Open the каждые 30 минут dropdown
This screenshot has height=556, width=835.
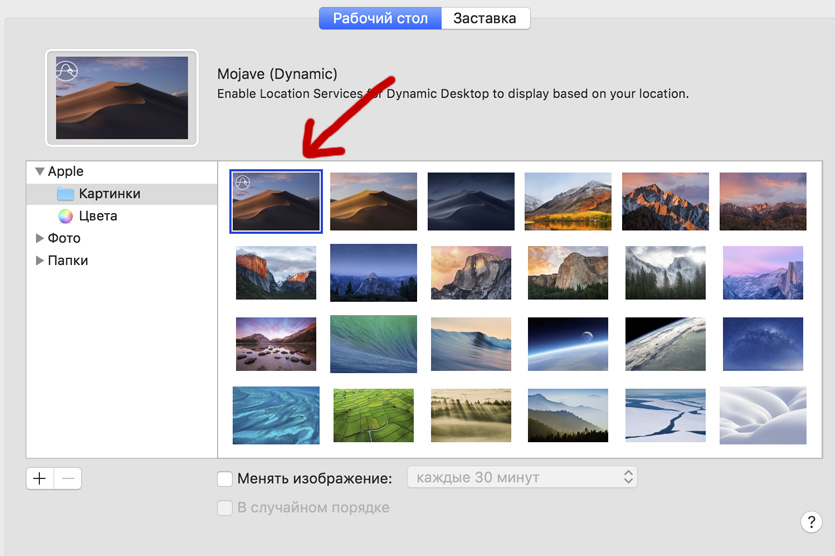(522, 477)
